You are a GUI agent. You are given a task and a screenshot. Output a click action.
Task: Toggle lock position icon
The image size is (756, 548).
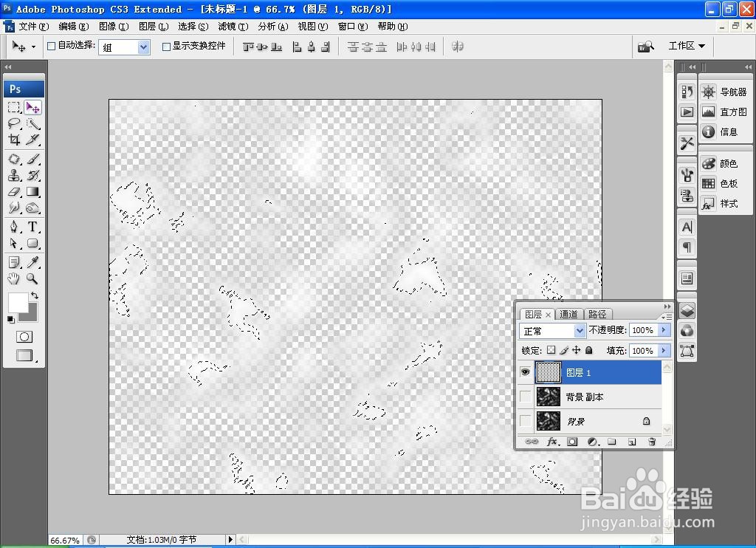(x=576, y=350)
